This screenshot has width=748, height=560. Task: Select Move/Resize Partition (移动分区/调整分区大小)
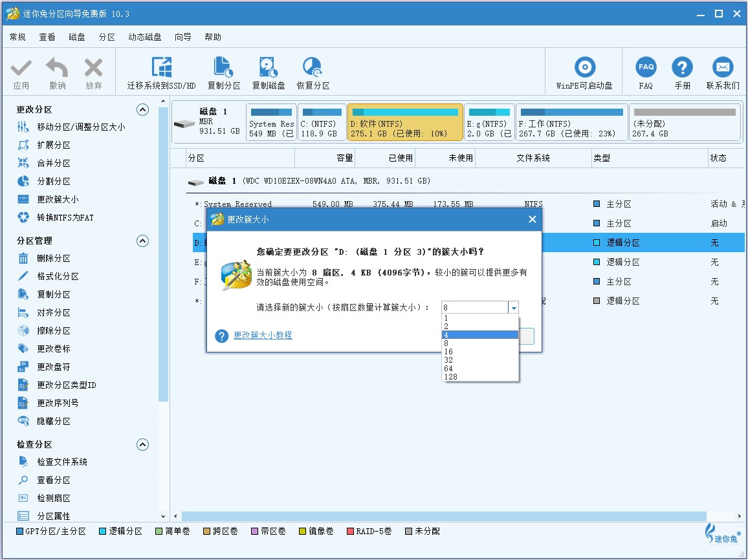tap(81, 127)
